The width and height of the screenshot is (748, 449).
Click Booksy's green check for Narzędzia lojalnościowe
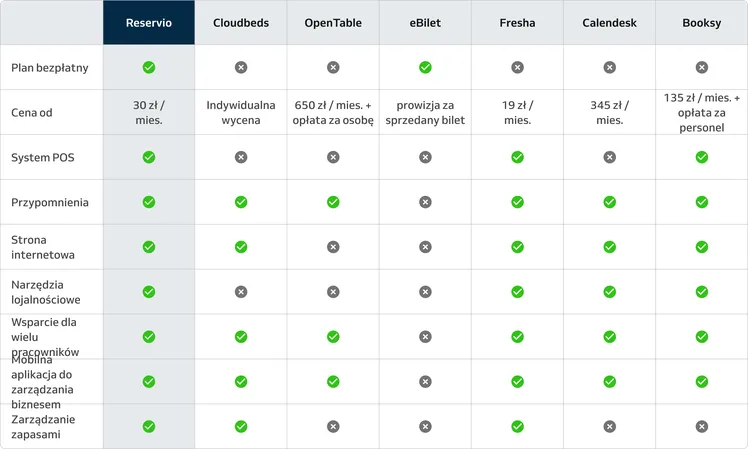coord(702,292)
